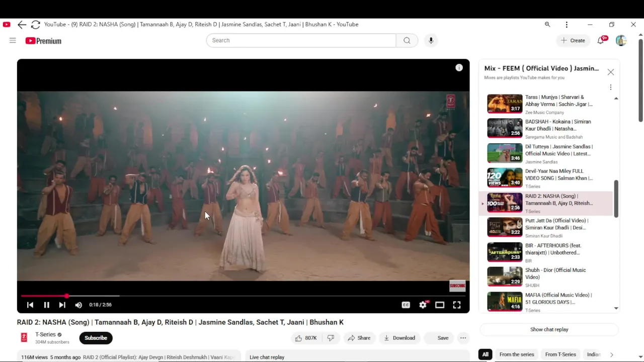This screenshot has height=362, width=644.
Task: Open the browser three-dot menu
Action: tap(567, 24)
